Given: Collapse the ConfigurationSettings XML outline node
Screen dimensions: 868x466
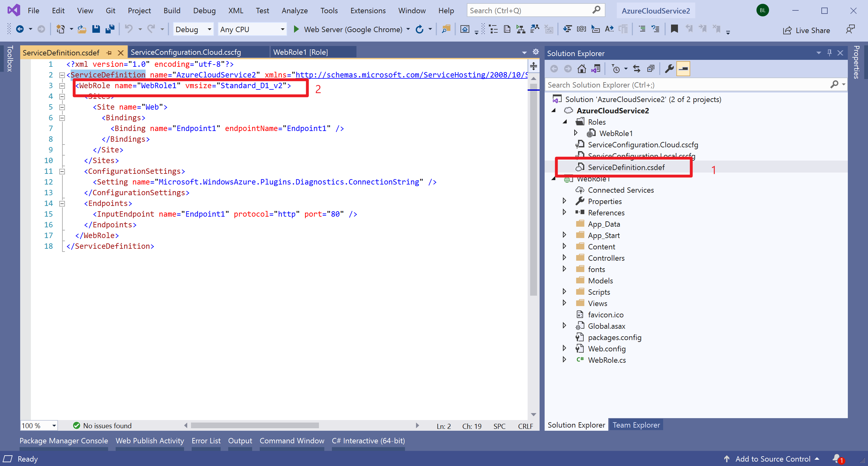Looking at the screenshot, I should (x=62, y=171).
